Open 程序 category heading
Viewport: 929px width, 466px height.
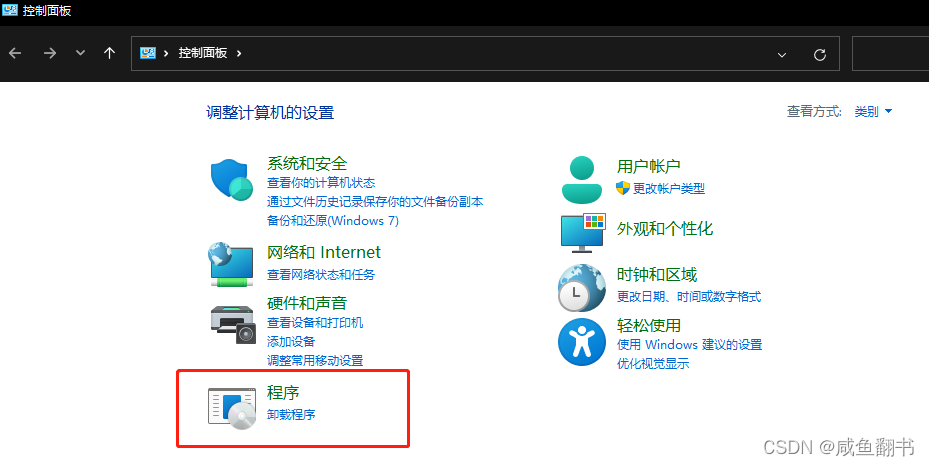click(283, 393)
